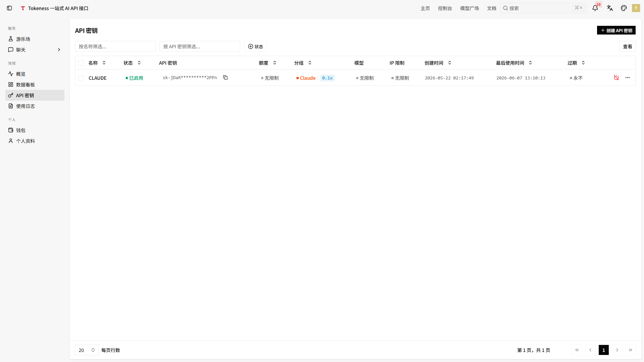
Task: Sort by 最后使用时间 column
Action: (514, 63)
